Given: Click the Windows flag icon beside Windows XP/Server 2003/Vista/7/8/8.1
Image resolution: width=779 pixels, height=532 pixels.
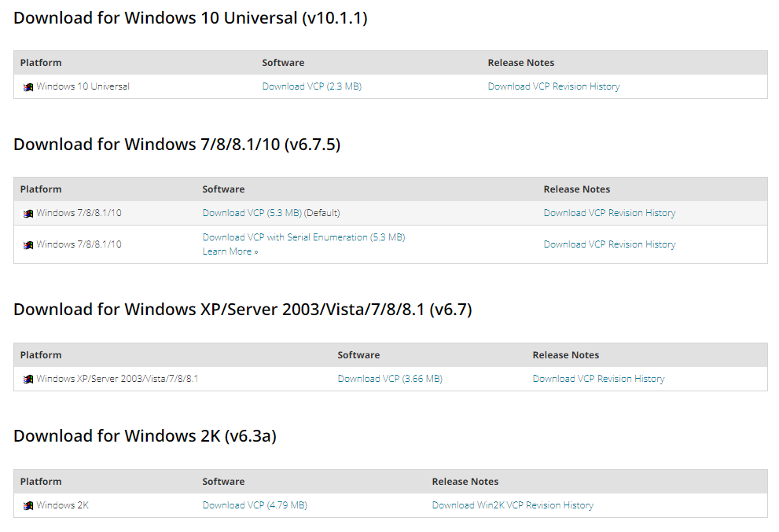Looking at the screenshot, I should pyautogui.click(x=28, y=380).
